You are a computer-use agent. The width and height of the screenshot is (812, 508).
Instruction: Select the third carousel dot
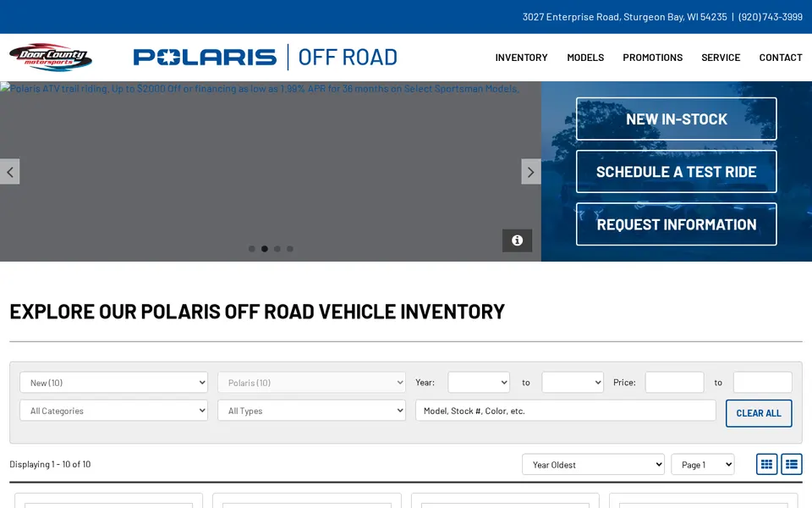pos(277,249)
